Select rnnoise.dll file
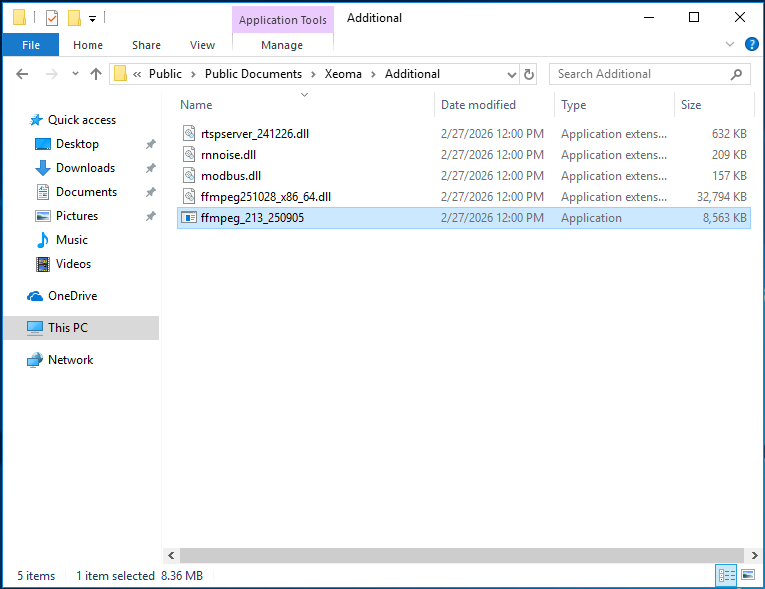 pyautogui.click(x=463, y=155)
